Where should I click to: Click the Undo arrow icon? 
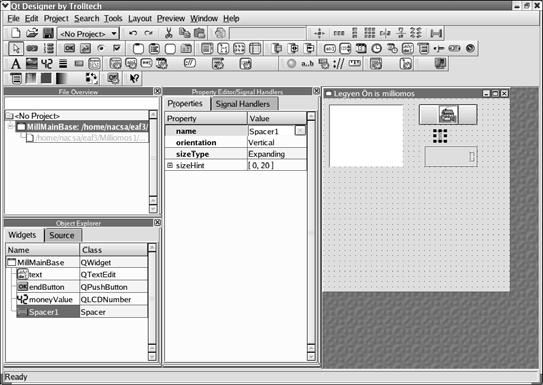point(133,33)
